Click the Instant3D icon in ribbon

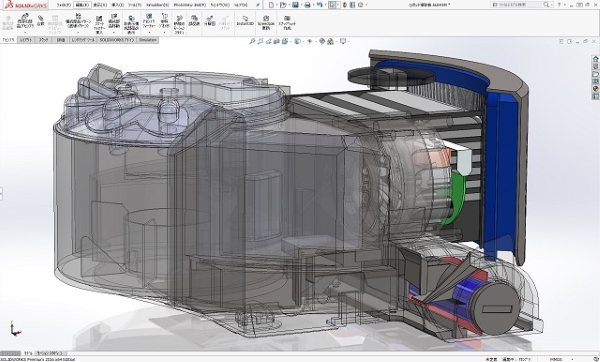[245, 21]
